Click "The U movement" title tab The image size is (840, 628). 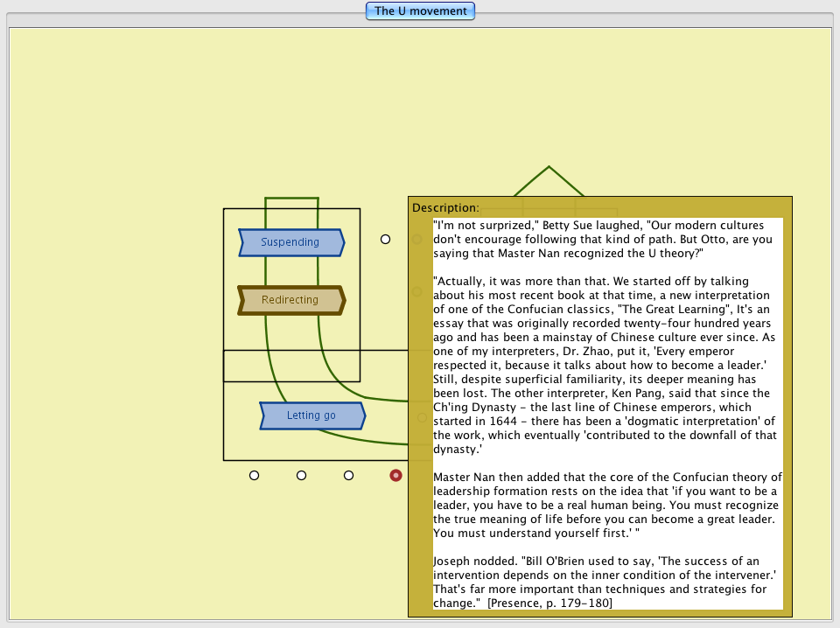coord(421,11)
